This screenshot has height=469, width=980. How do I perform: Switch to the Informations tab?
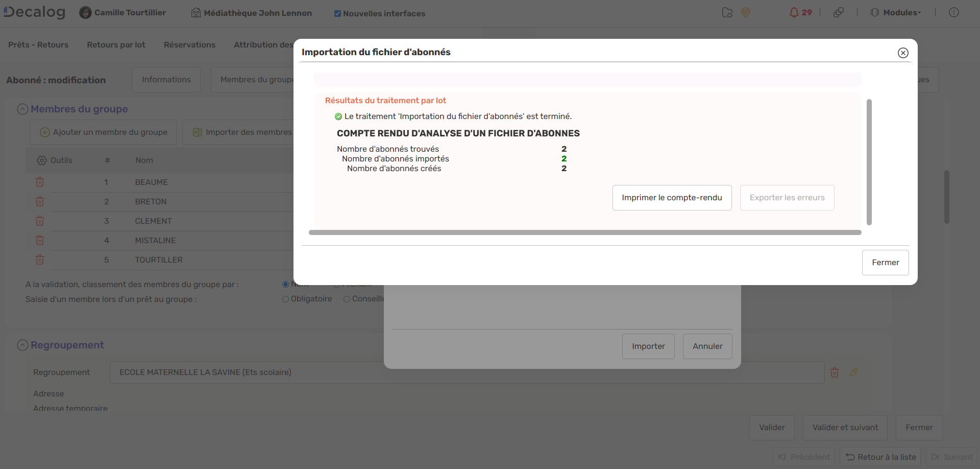[166, 80]
